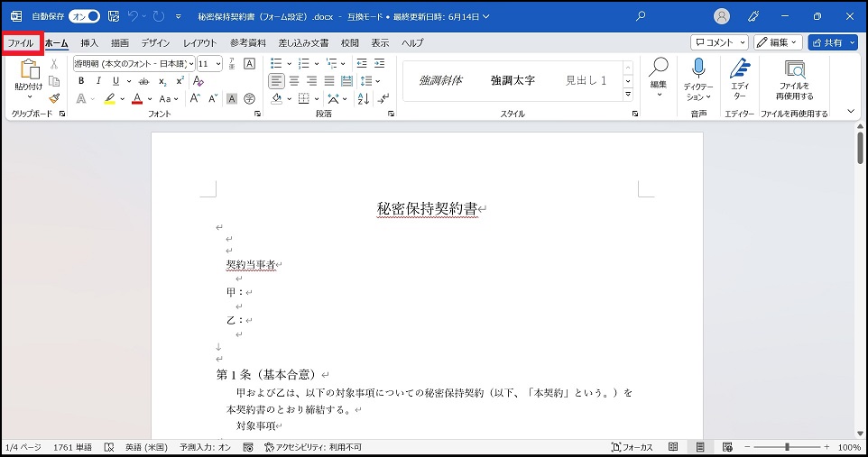The width and height of the screenshot is (868, 457).
Task: Open the Font dialog launcher
Action: pyautogui.click(x=257, y=114)
